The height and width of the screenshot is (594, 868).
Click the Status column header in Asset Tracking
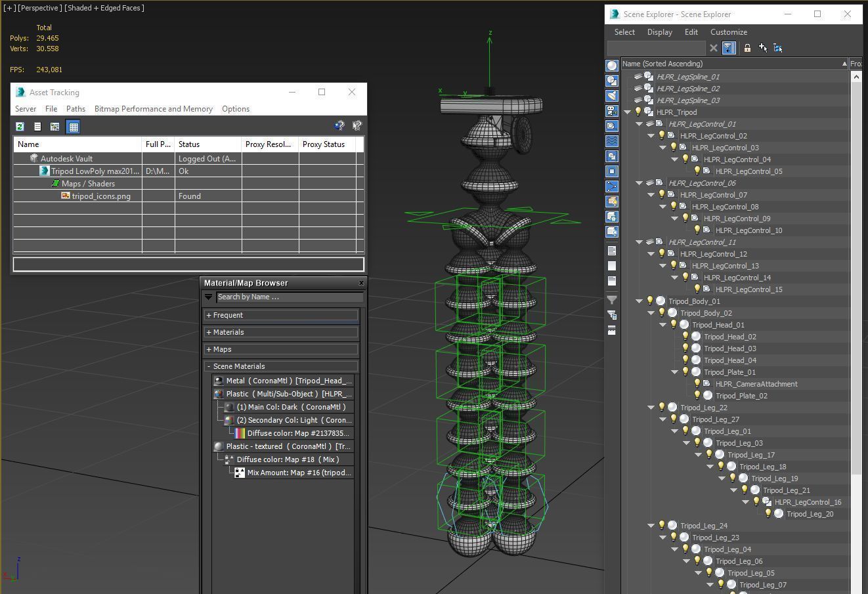(207, 144)
